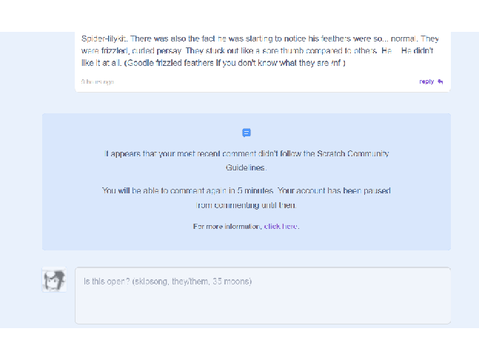Click the 'reply' link on the comment
The height and width of the screenshot is (360, 479).
426,81
